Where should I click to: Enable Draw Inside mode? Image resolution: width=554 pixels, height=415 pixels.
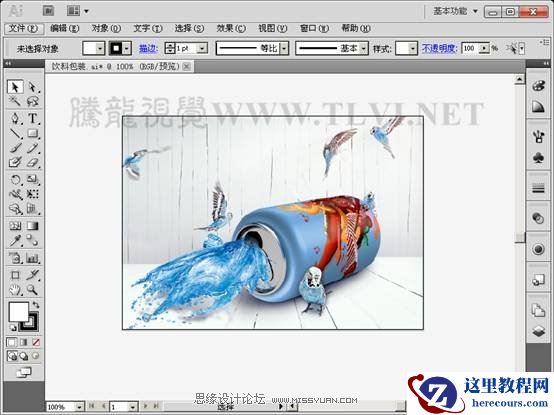(36, 356)
